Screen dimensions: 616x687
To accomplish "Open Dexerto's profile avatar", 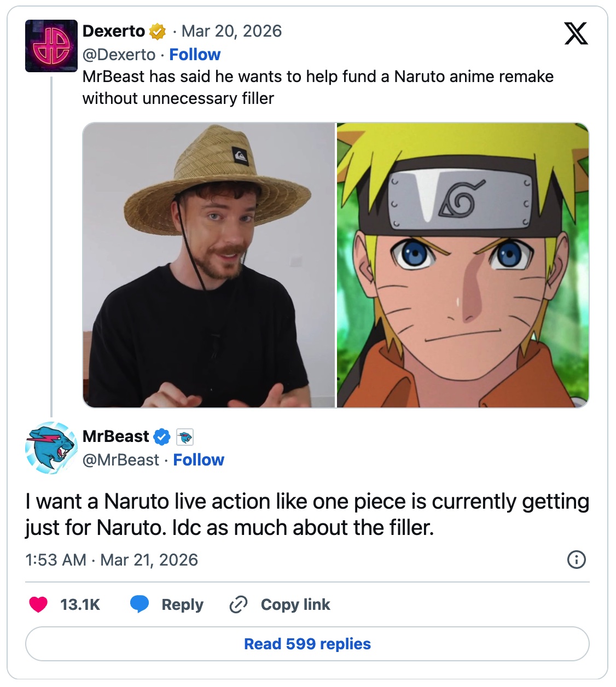I will point(51,46).
